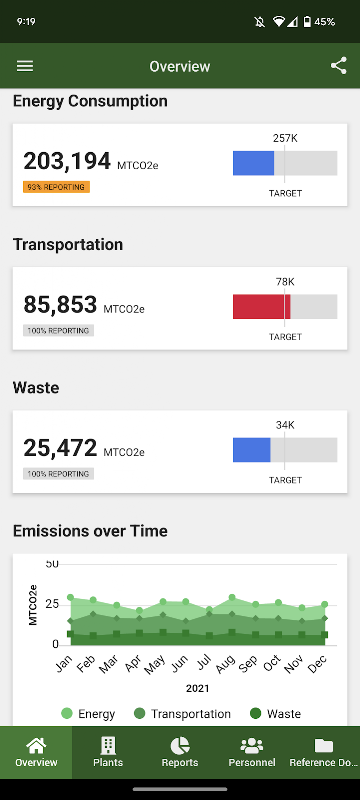The width and height of the screenshot is (360, 800).
Task: Tap the muted notification bell in status bar
Action: pyautogui.click(x=260, y=21)
